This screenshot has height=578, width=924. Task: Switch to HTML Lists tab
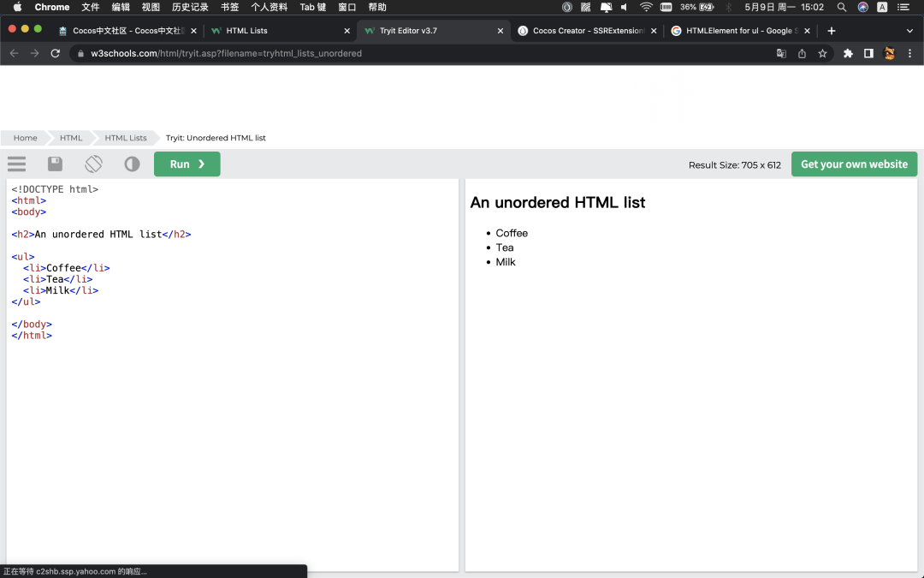click(280, 31)
